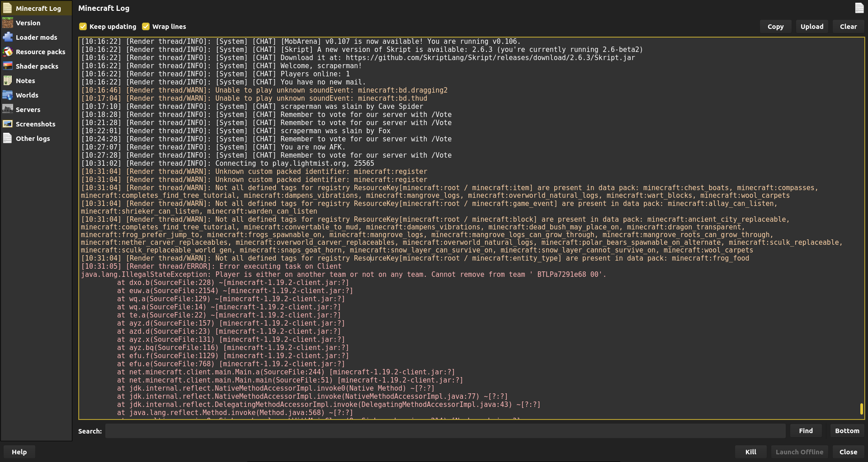Jump to log end with Bottom button
The width and height of the screenshot is (868, 462).
click(x=847, y=431)
